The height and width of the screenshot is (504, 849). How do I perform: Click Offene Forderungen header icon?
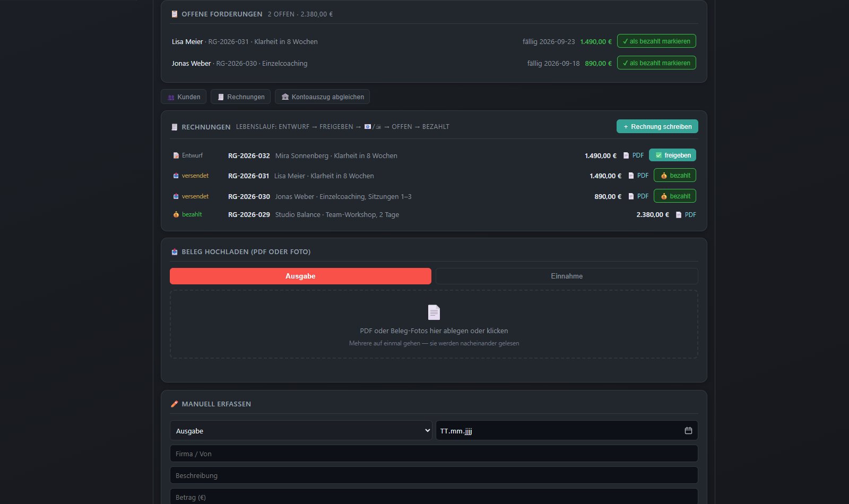click(175, 14)
